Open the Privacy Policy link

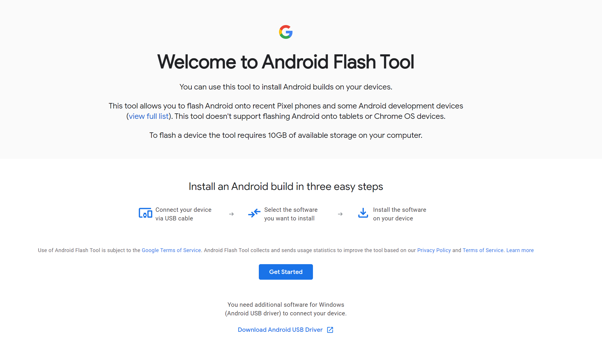pyautogui.click(x=434, y=250)
